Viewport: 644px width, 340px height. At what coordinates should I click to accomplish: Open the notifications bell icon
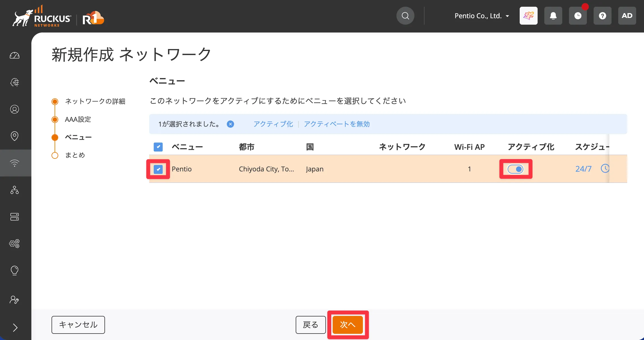pos(553,16)
